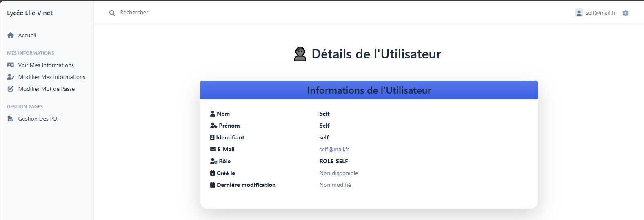644x220 pixels.
Task: Click the pencil icon for Modifier Mot de Passe
Action: pos(11,89)
